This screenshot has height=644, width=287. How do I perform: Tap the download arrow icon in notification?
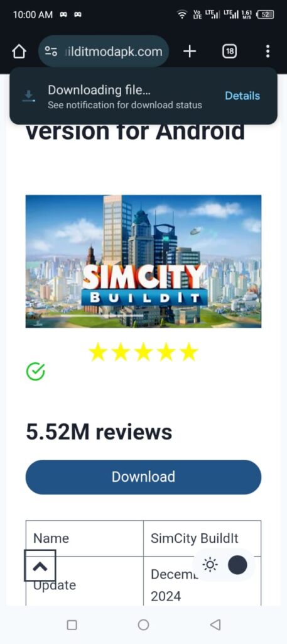pos(29,96)
